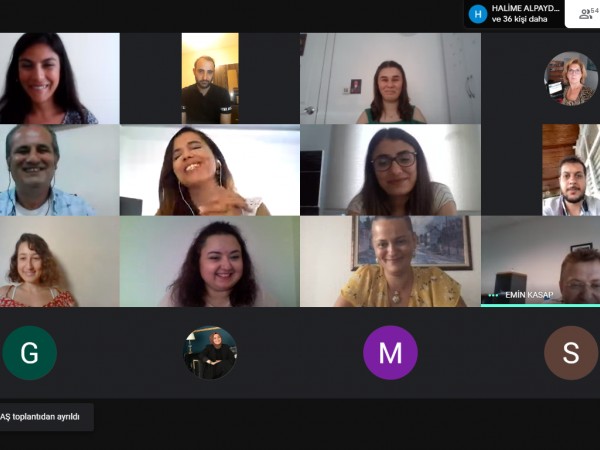This screenshot has height=450, width=600.
Task: Click the round avatar photo between G and M
Action: (x=210, y=352)
